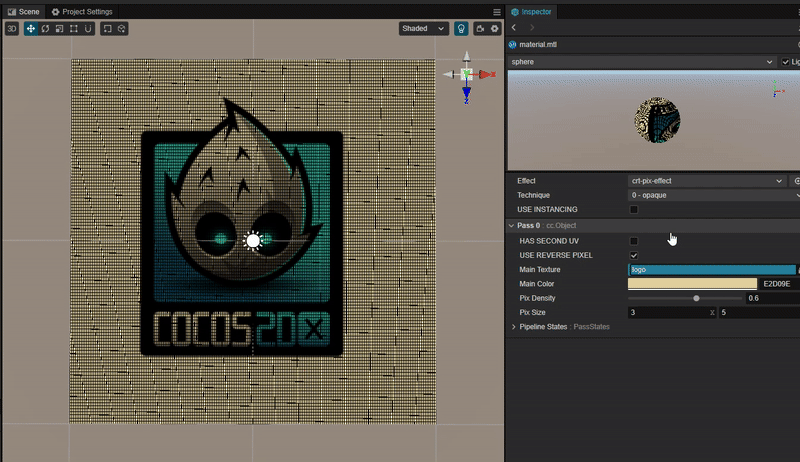800x462 pixels.
Task: Click the Main Color label
Action: click(x=536, y=284)
